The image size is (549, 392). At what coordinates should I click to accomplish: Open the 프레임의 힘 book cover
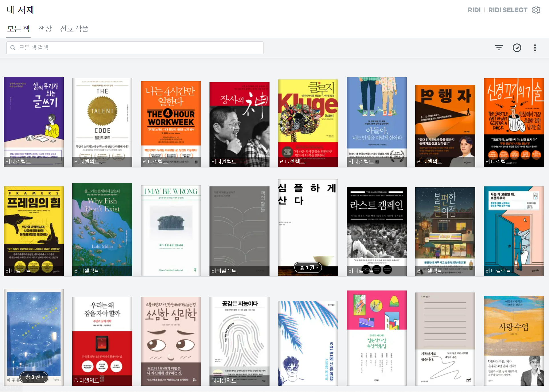coord(34,231)
